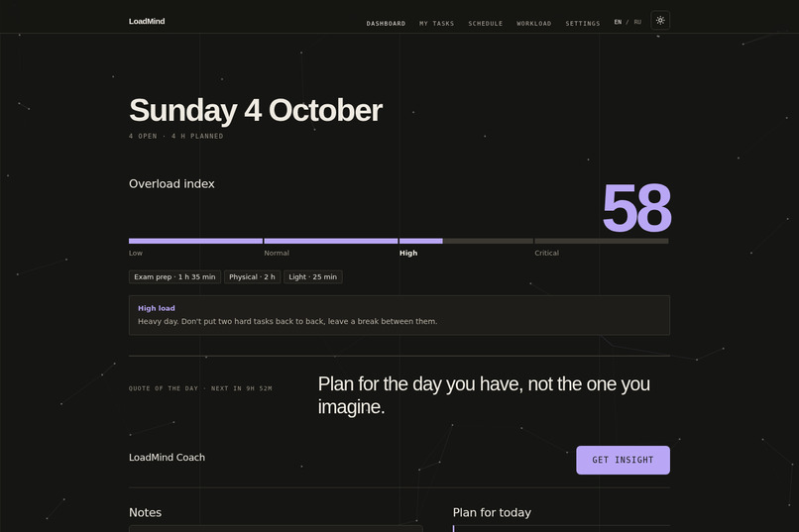Screen dimensions: 799x532
Task: Click the Light 25 min chip
Action: click(313, 277)
